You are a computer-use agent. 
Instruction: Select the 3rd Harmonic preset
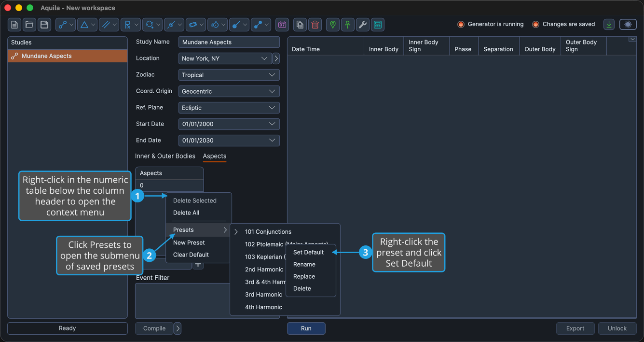pyautogui.click(x=263, y=295)
